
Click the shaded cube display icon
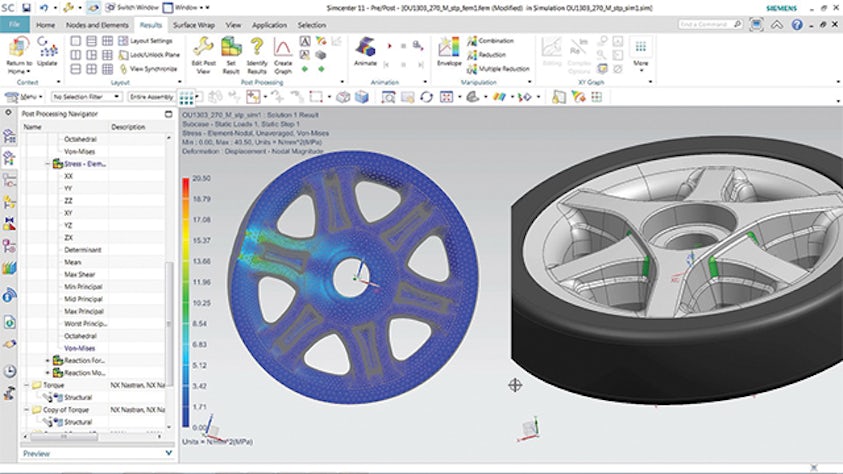(362, 97)
